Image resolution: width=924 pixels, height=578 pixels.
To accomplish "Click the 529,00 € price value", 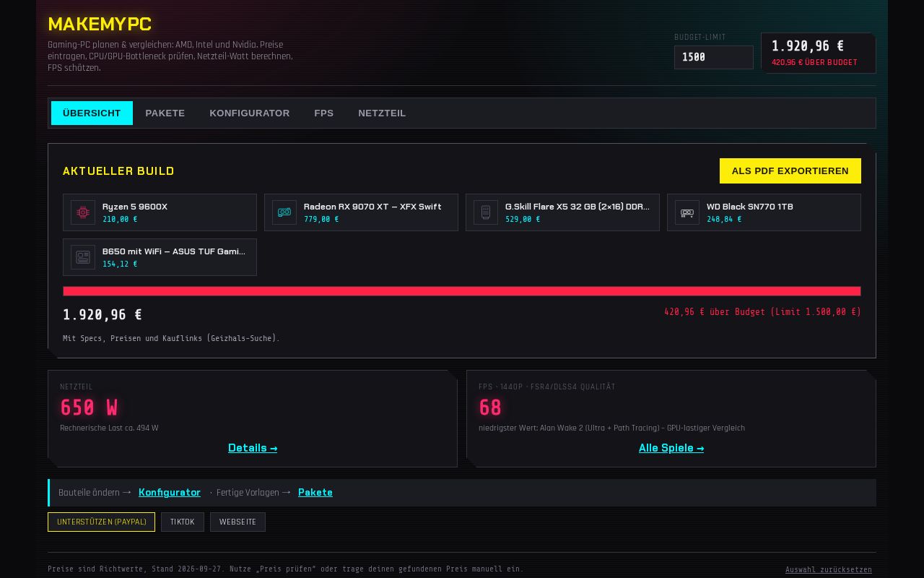I will (x=523, y=220).
